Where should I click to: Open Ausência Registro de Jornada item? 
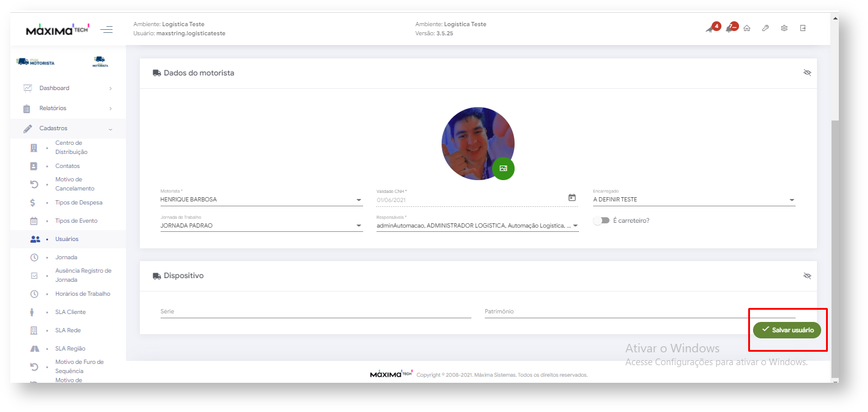coord(83,276)
